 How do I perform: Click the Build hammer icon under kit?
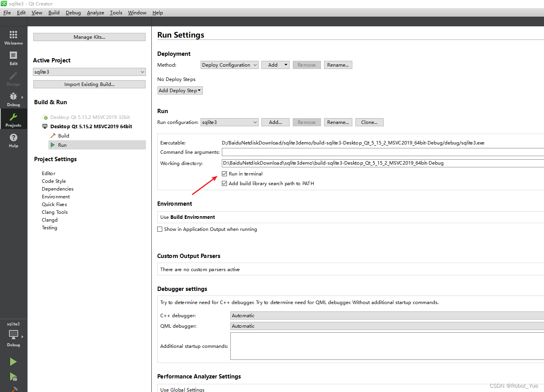tap(53, 136)
